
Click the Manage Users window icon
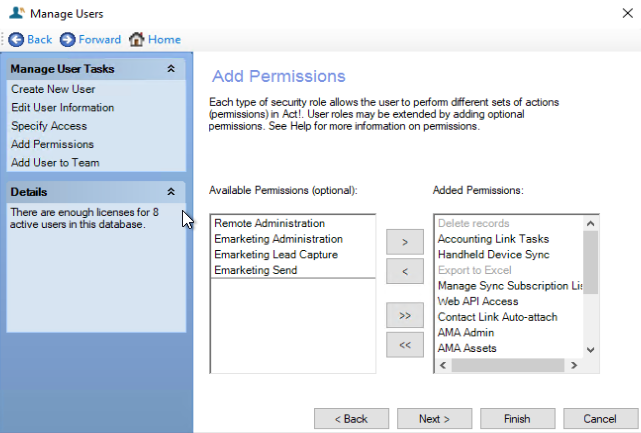(x=17, y=13)
